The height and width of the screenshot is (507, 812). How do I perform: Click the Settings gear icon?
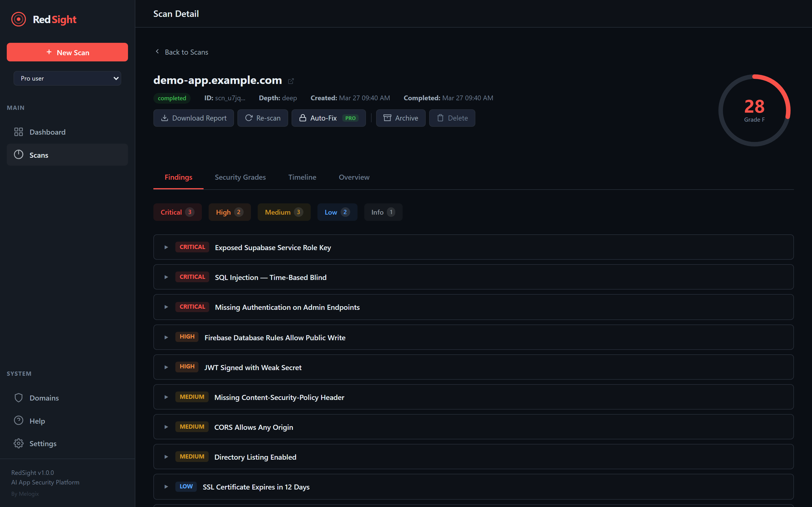click(x=18, y=443)
